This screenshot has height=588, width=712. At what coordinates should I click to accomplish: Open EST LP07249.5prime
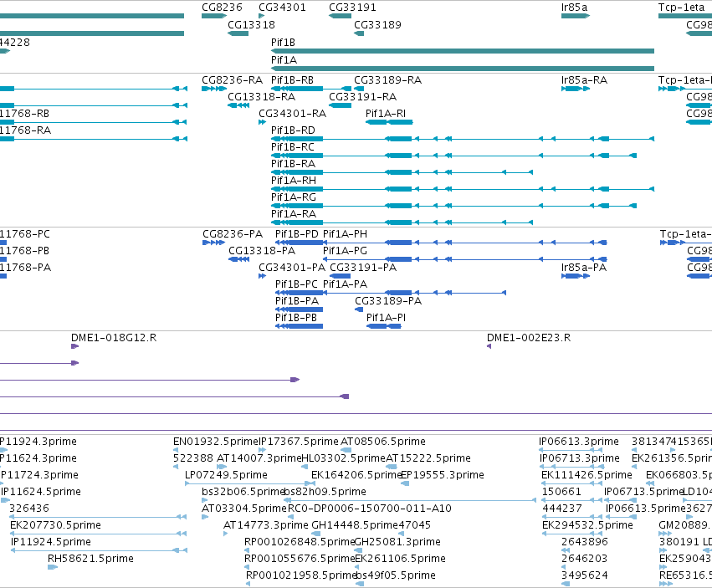tap(226, 475)
